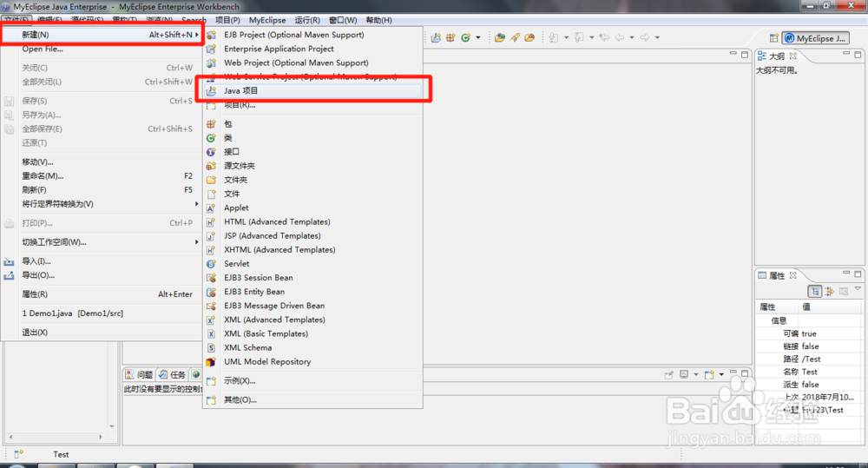868x468 pixels.
Task: Click the Search pencil toolbar icon
Action: [x=515, y=37]
